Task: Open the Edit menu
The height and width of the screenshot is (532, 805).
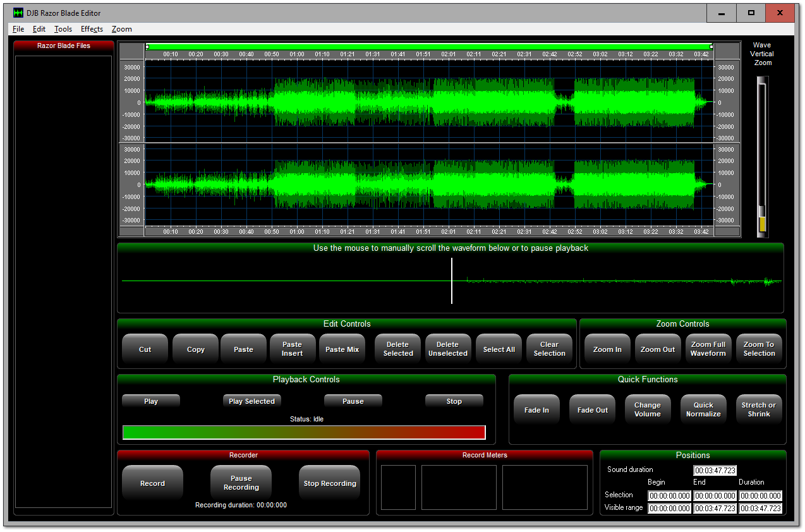Action: pyautogui.click(x=39, y=29)
